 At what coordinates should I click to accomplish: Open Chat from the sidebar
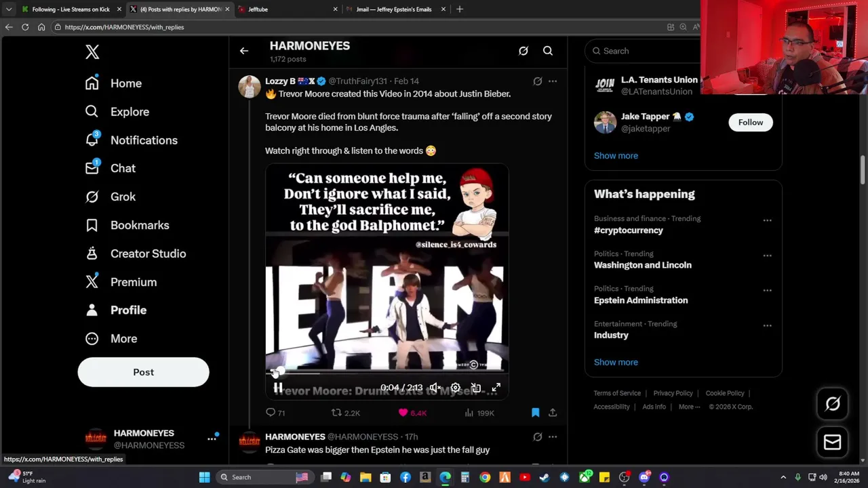[110, 168]
